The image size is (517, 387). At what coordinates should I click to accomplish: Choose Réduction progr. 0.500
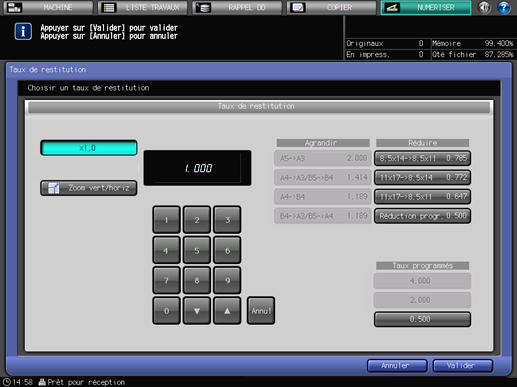pyautogui.click(x=422, y=216)
